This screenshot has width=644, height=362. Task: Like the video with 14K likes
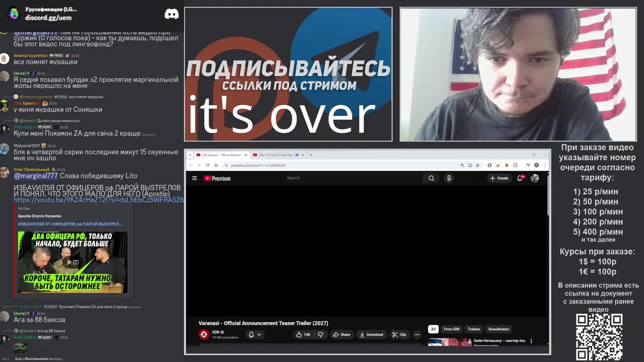[303, 334]
